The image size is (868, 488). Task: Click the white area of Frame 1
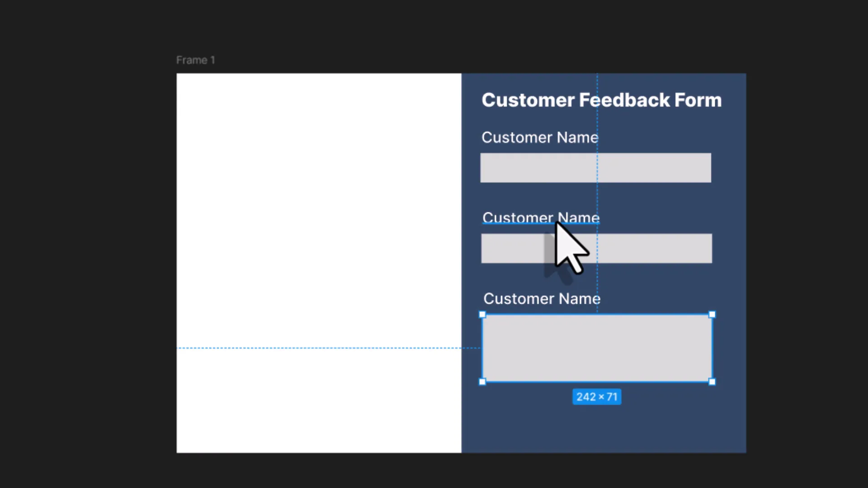[x=316, y=181]
